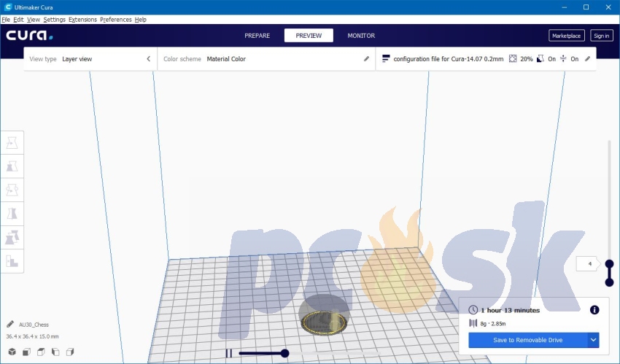
Task: Click the clock icon beside print time
Action: pyautogui.click(x=473, y=310)
